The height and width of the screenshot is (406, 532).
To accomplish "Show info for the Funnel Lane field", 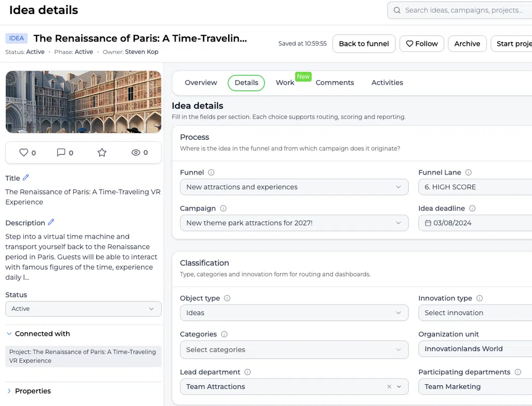I will pos(468,173).
